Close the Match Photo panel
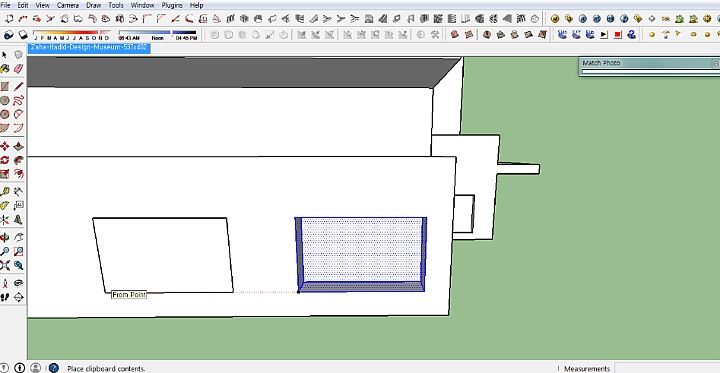Image resolution: width=720 pixels, height=373 pixels. tap(715, 63)
